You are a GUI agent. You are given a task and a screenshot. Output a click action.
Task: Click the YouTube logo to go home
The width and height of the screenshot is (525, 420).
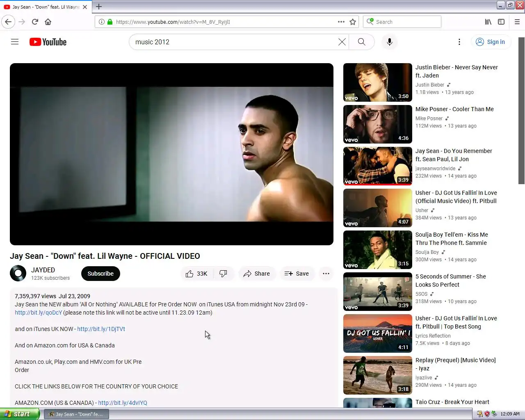point(48,42)
